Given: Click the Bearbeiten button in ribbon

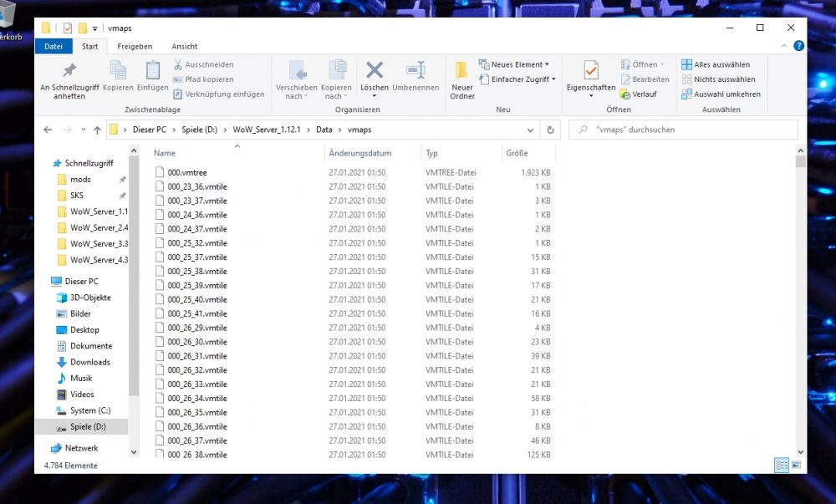Looking at the screenshot, I should [x=645, y=79].
